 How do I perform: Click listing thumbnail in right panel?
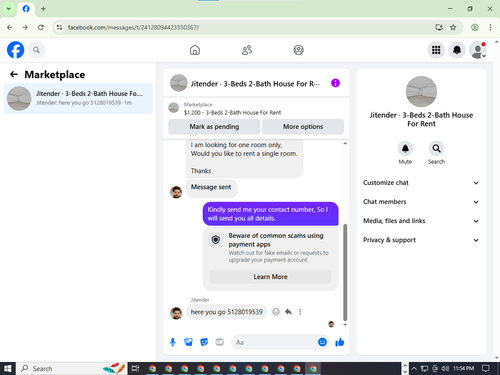click(421, 92)
